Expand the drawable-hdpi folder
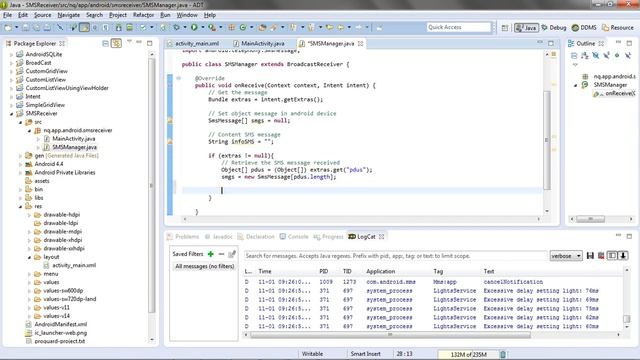 click(29, 215)
